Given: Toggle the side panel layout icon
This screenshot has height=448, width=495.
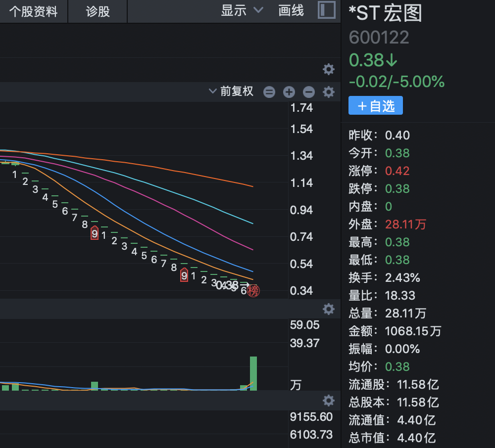Looking at the screenshot, I should tap(326, 10).
